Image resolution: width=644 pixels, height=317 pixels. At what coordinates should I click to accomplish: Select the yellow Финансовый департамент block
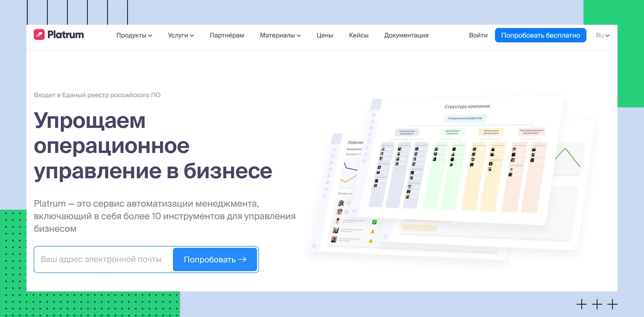tap(491, 132)
